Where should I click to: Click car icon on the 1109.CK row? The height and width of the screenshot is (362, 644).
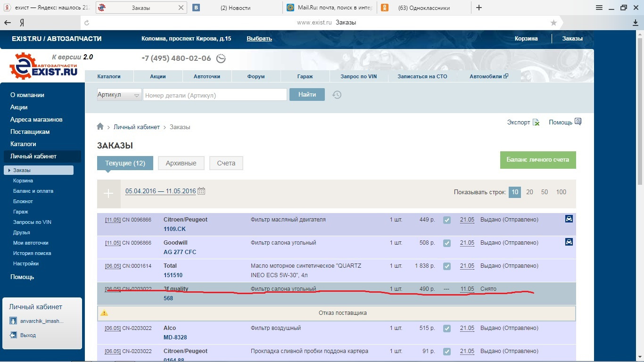[x=569, y=219]
